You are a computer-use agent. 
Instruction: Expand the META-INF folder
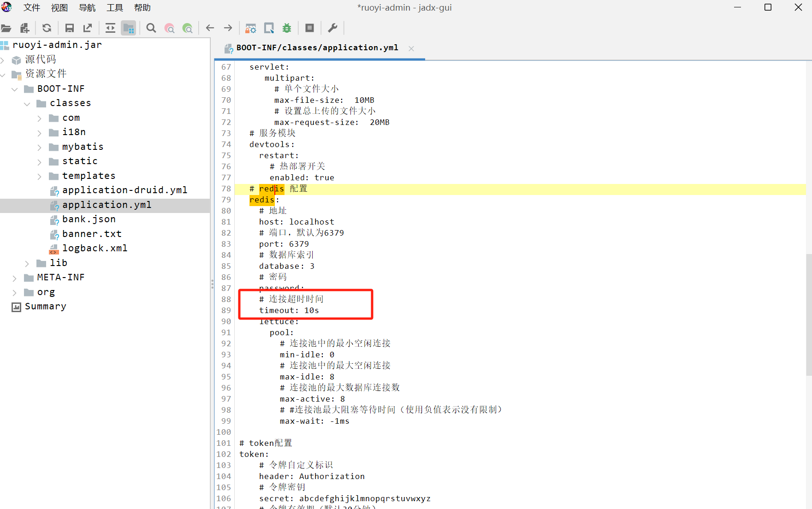[x=14, y=278]
